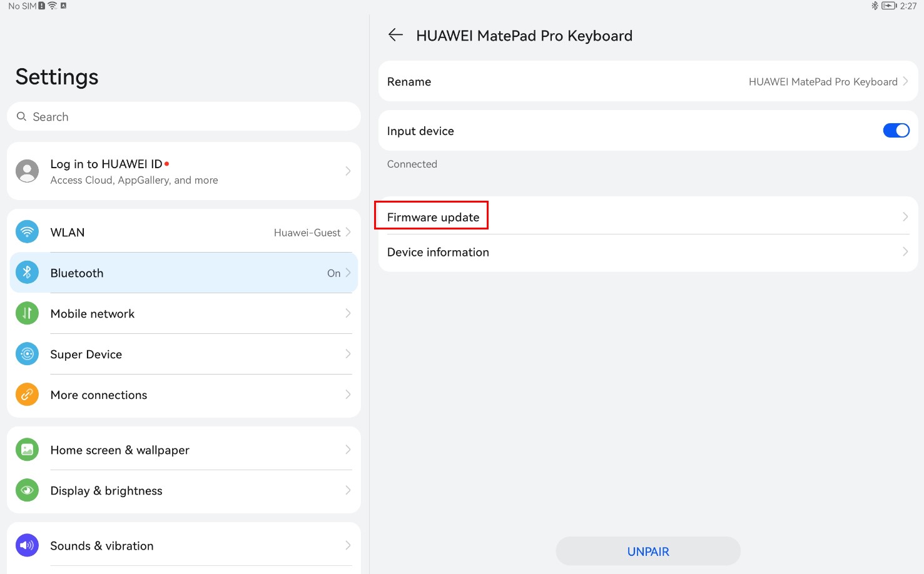Open Device information
Viewport: 924px width, 574px height.
[648, 252]
